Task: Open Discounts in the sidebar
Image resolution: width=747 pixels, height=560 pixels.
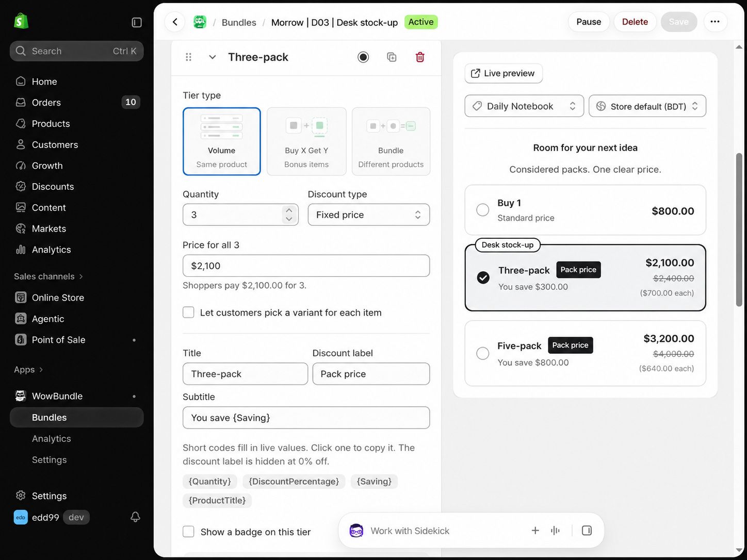Action: point(53,187)
